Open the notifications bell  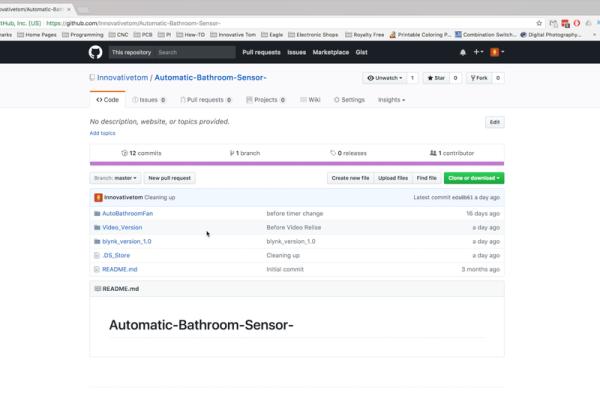pyautogui.click(x=463, y=52)
